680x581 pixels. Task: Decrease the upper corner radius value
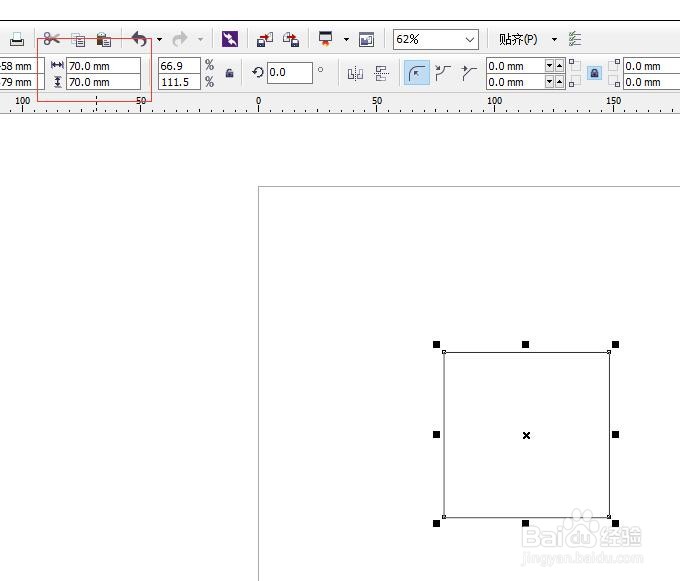pos(549,66)
